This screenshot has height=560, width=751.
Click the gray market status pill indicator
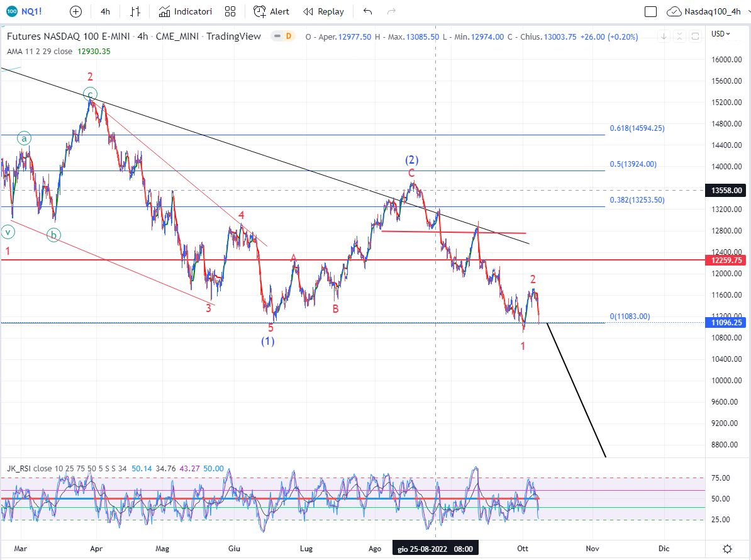coord(277,36)
